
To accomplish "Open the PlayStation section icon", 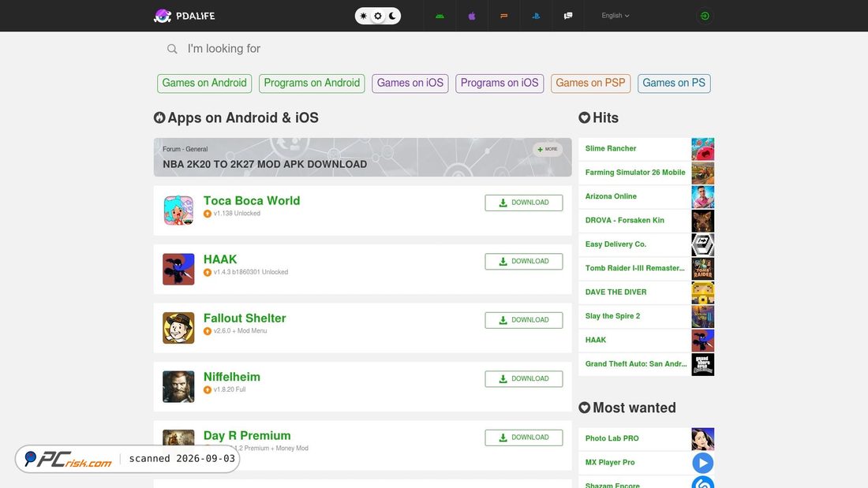I will pyautogui.click(x=536, y=16).
